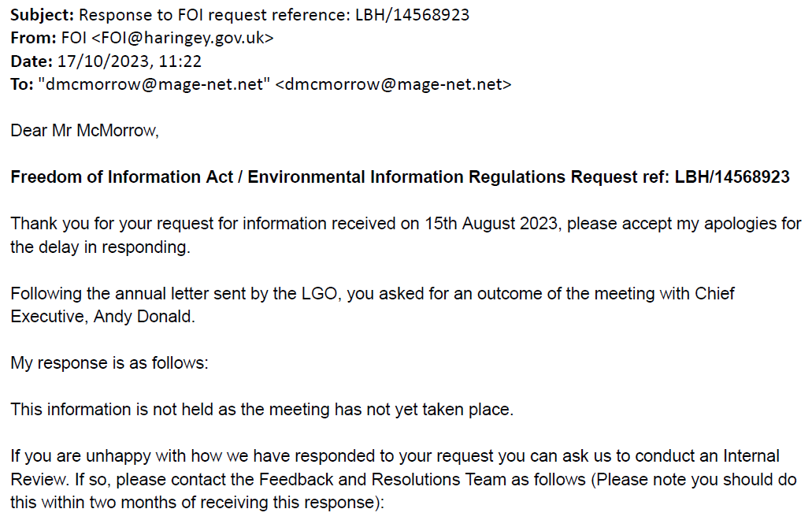Image resolution: width=812 pixels, height=520 pixels.
Task: Click the 15th August 2023 date text
Action: pyautogui.click(x=491, y=224)
